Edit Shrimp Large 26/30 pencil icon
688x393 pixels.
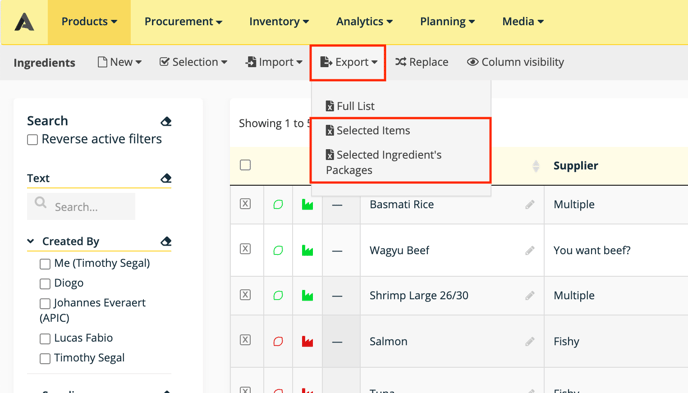click(x=530, y=296)
